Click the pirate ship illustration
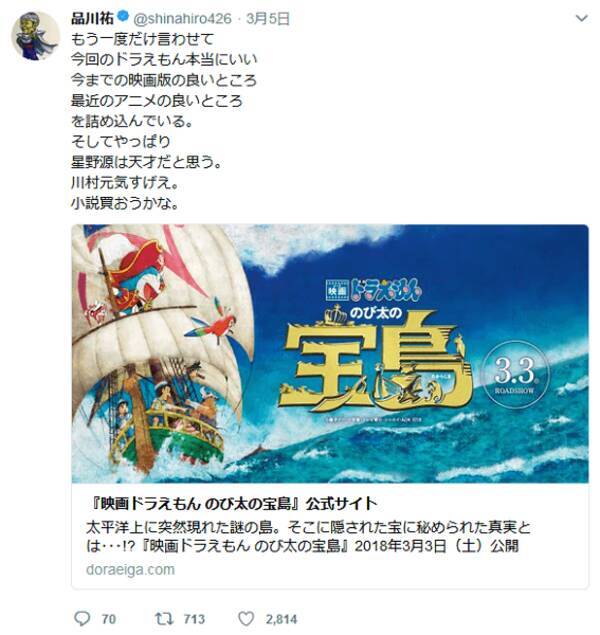This screenshot has width=600, height=635. point(162,348)
